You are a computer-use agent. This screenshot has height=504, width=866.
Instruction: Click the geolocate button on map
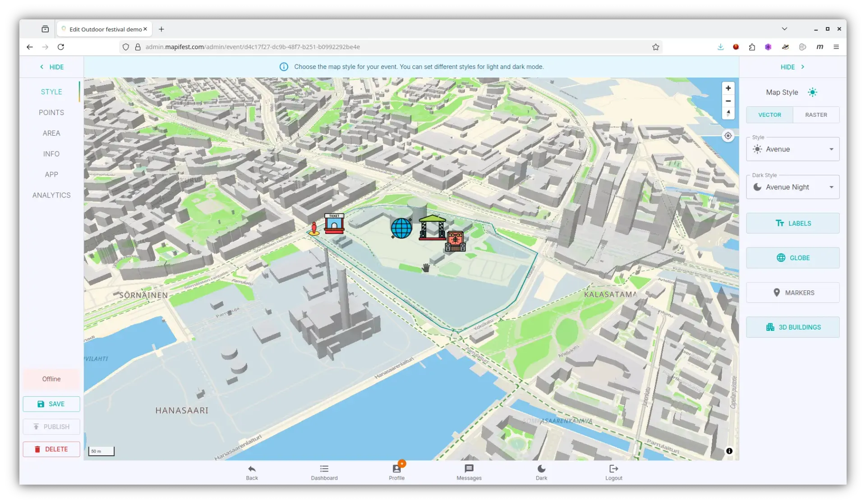[x=728, y=136]
